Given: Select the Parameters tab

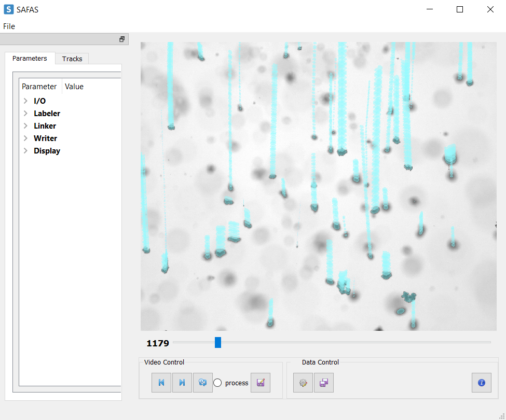Looking at the screenshot, I should click(x=30, y=59).
